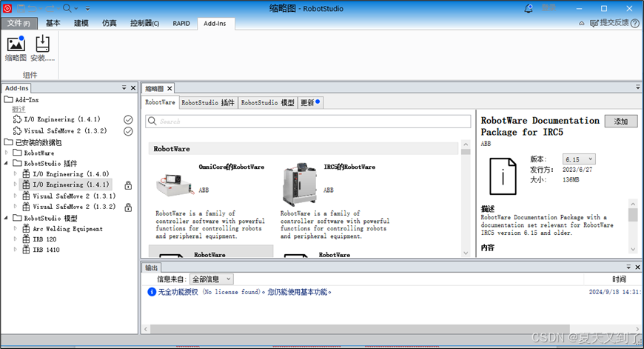The height and width of the screenshot is (349, 644).
Task: Expand the I/O Engineering (1.4.0) node
Action: pyautogui.click(x=16, y=174)
